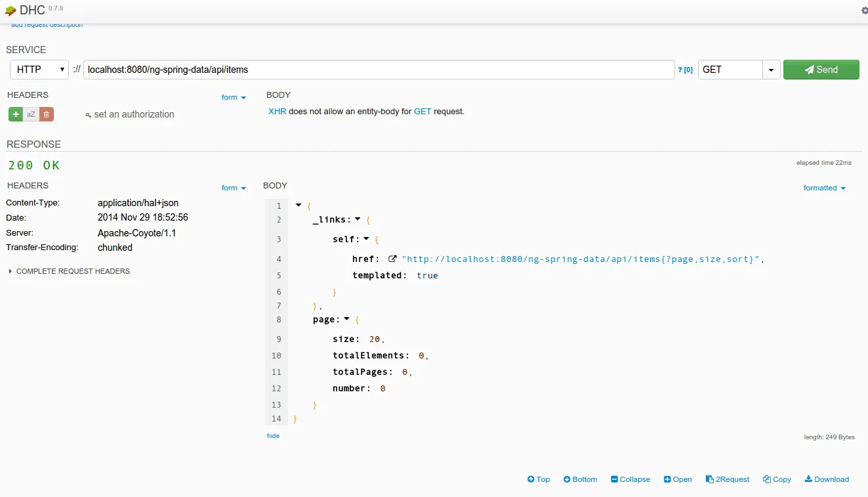The height and width of the screenshot is (497, 868).
Task: Click the 2Request button
Action: pyautogui.click(x=727, y=479)
